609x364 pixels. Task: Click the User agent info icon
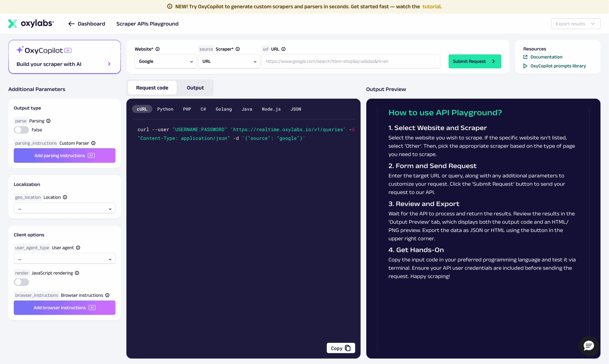[x=78, y=248]
